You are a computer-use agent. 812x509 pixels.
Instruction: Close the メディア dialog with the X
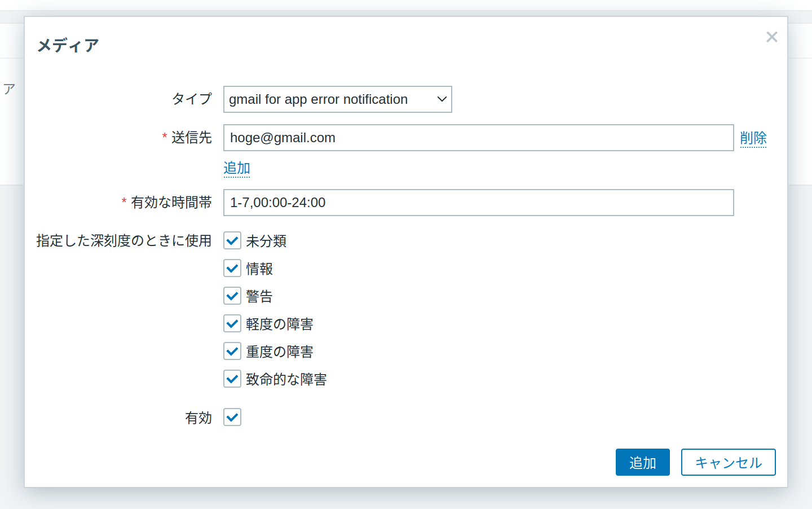pos(771,37)
